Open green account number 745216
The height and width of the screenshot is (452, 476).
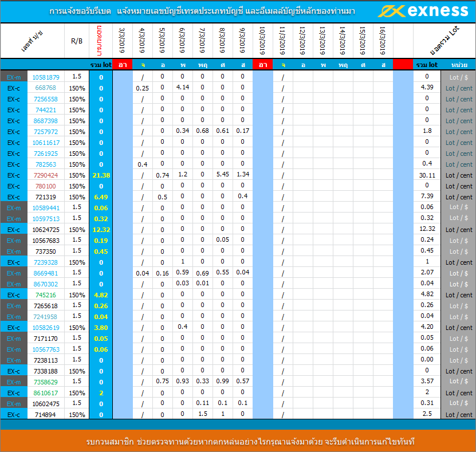tap(45, 295)
